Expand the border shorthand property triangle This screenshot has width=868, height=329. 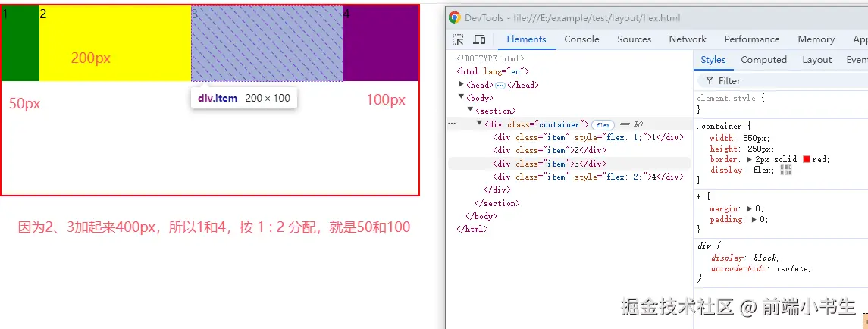(750, 159)
